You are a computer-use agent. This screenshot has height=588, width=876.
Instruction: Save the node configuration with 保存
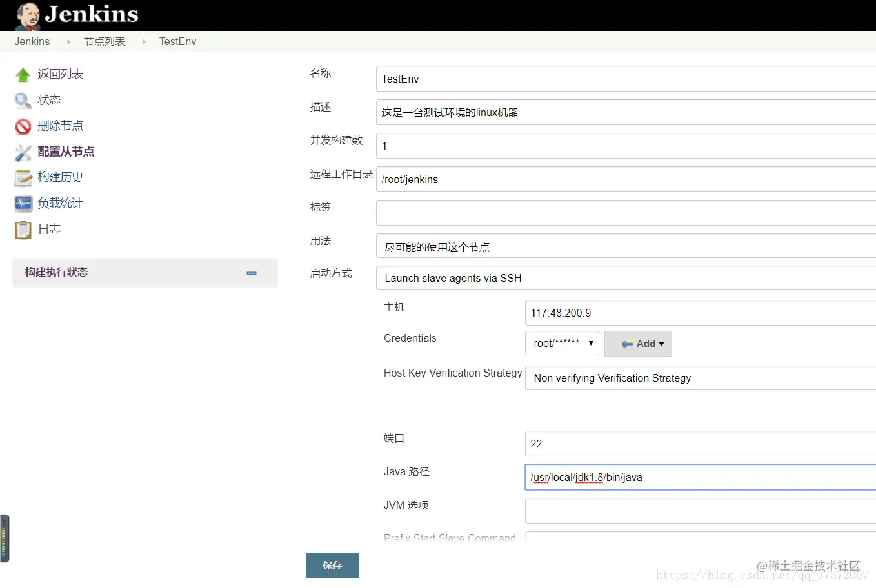pyautogui.click(x=332, y=565)
